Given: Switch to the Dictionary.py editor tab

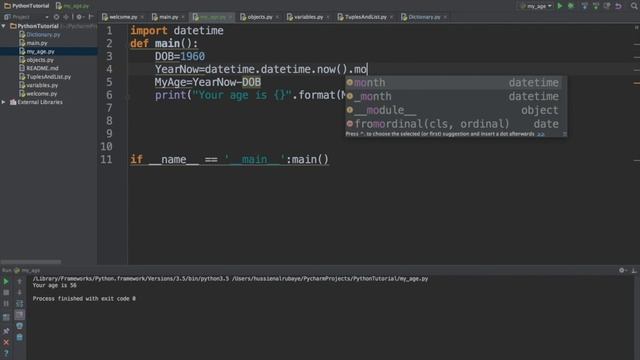Looking at the screenshot, I should coord(424,17).
